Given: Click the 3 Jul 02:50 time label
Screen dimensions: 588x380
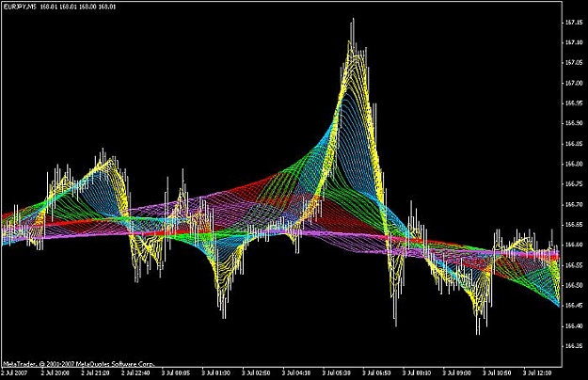Looking at the screenshot, I should [x=256, y=373].
